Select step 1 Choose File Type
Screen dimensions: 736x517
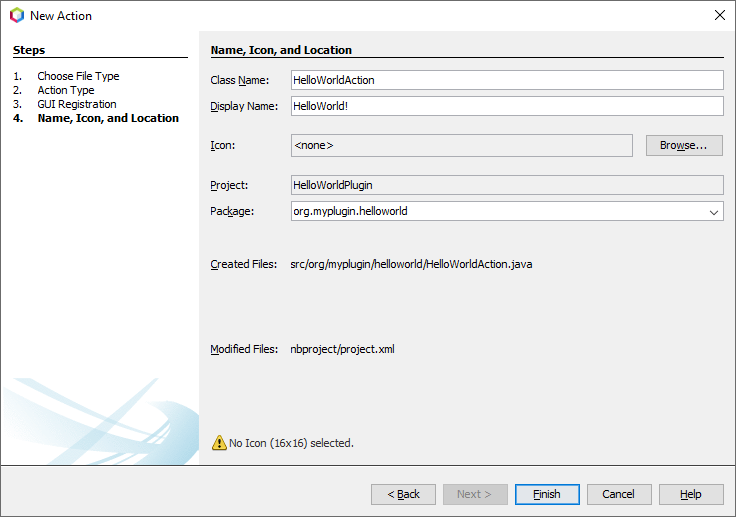pyautogui.click(x=78, y=76)
